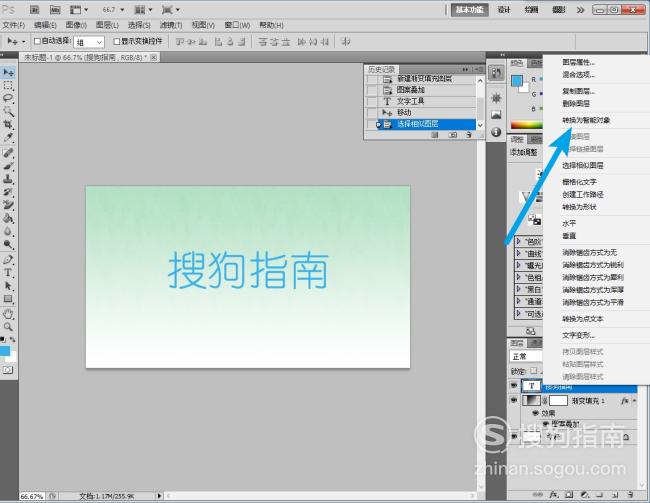The image size is (650, 503).
Task: Toggle Quick Mask mode button
Action: coord(8,370)
